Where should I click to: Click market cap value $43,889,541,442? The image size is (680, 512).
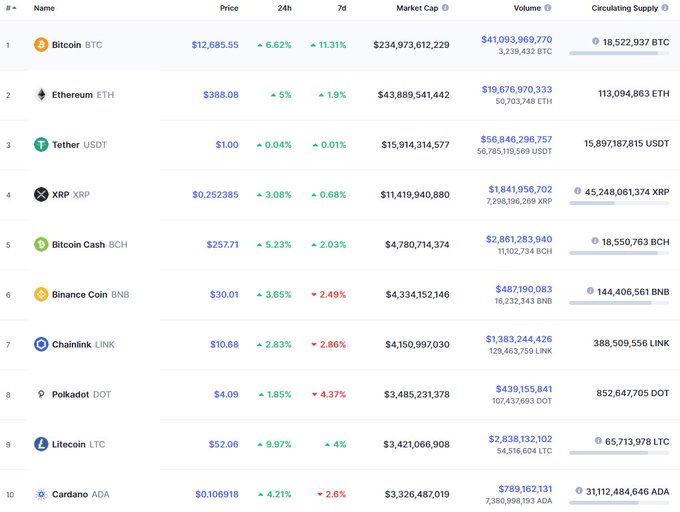click(x=413, y=95)
